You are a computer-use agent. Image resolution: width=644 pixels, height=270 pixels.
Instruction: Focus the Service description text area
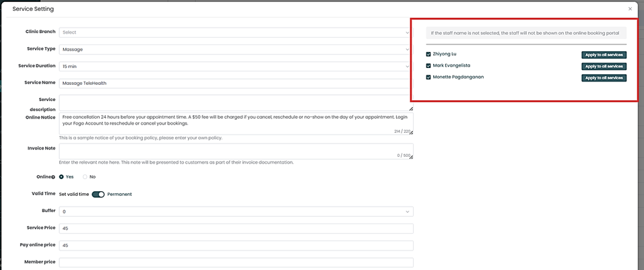(x=236, y=102)
